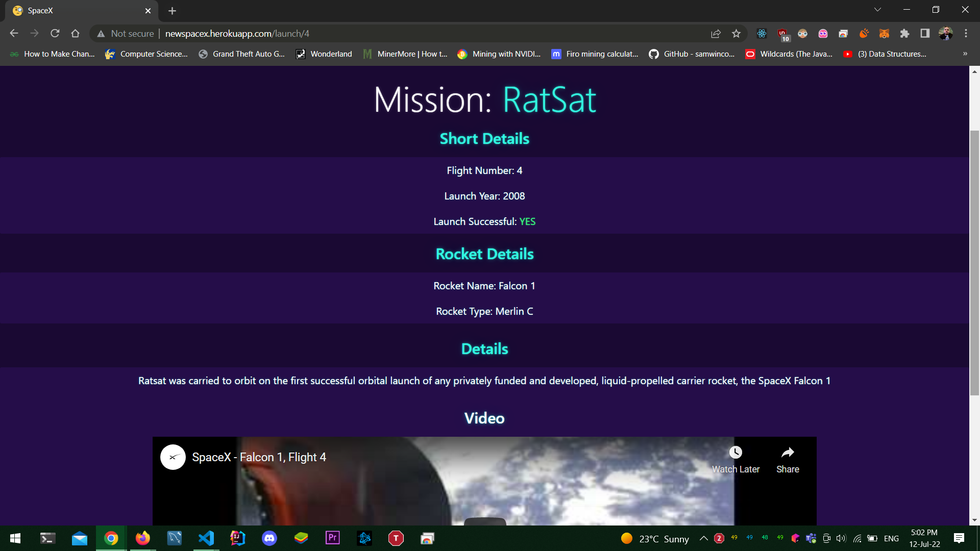Close the SpaceX tab
The width and height of the screenshot is (980, 551).
click(148, 11)
